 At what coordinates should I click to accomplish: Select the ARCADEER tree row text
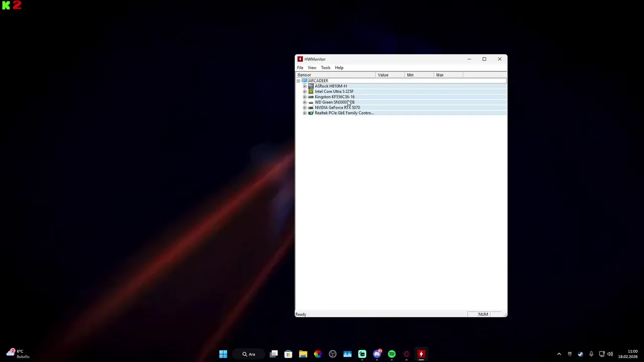pos(318,80)
